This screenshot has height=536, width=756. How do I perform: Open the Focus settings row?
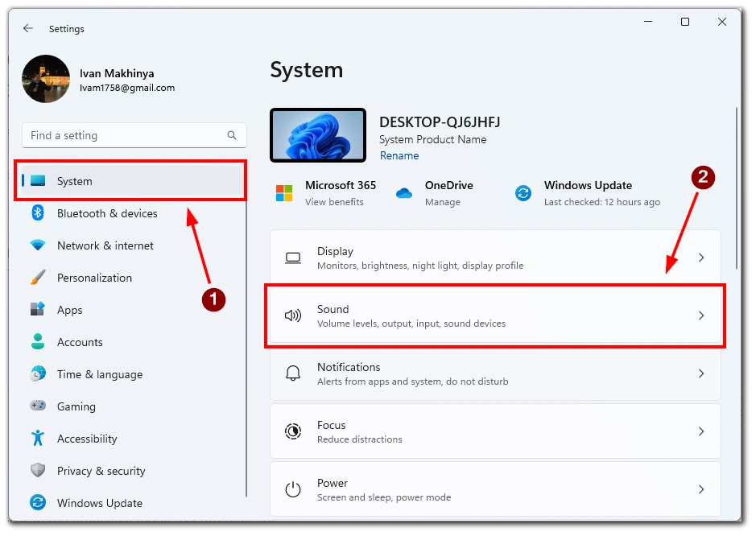click(x=495, y=431)
